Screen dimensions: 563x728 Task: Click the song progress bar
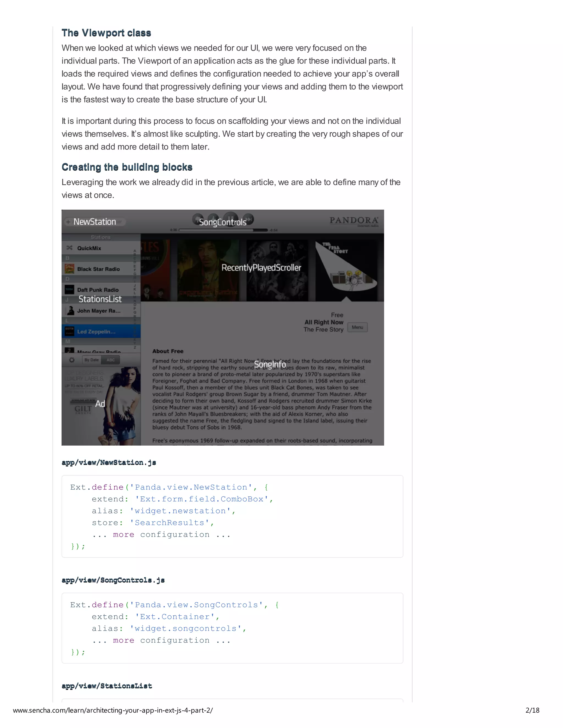[223, 230]
